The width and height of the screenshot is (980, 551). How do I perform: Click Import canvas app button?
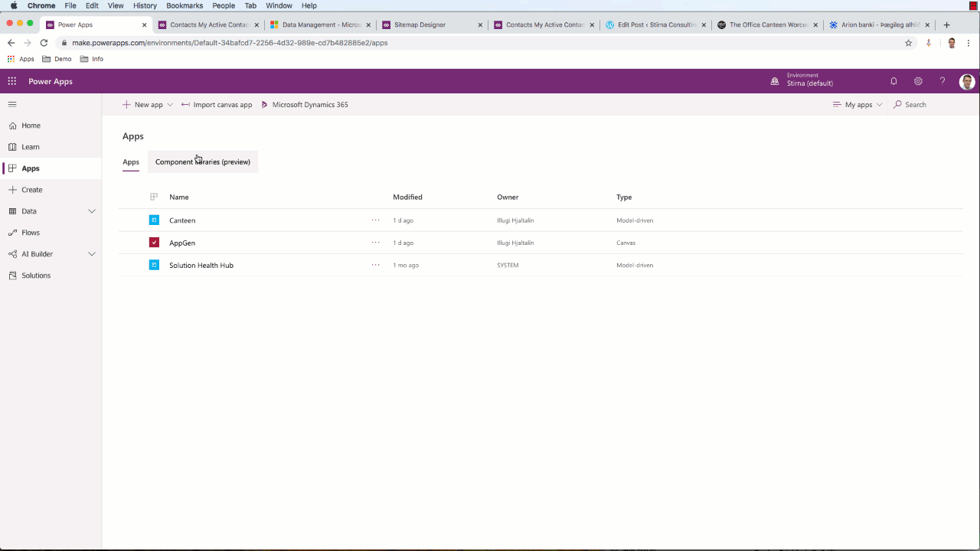pyautogui.click(x=217, y=105)
